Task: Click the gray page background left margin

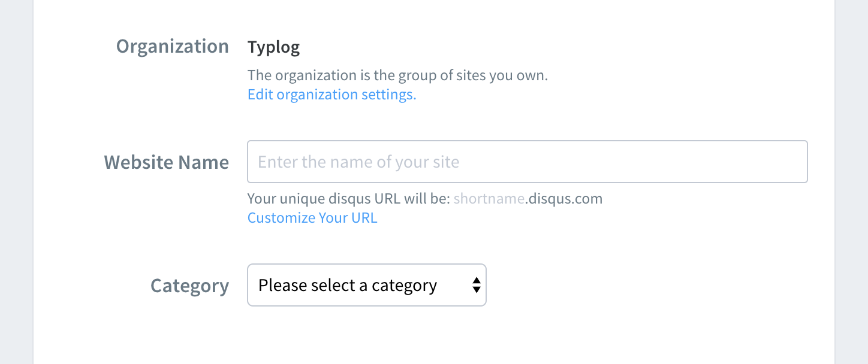Action: pyautogui.click(x=16, y=180)
